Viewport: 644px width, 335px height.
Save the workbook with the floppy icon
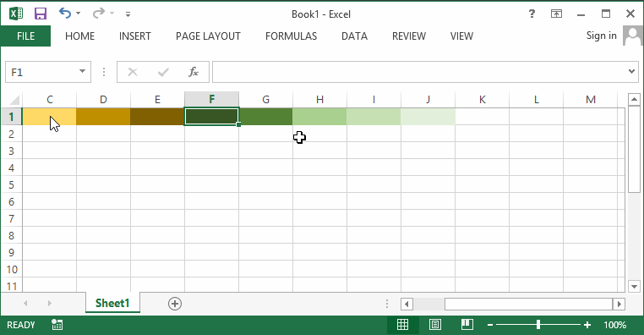[41, 14]
